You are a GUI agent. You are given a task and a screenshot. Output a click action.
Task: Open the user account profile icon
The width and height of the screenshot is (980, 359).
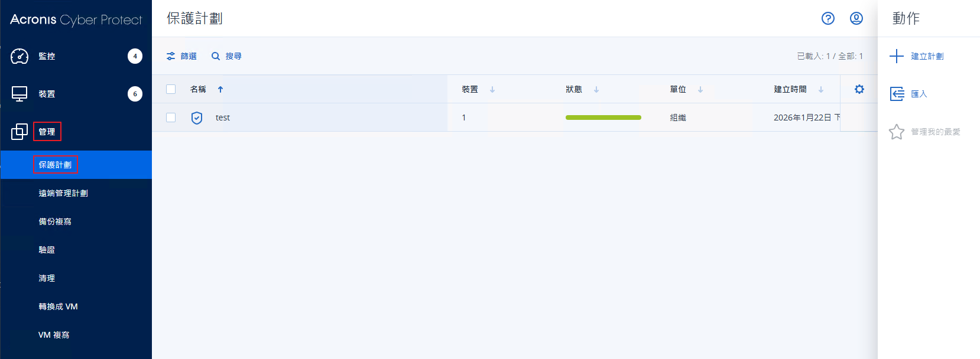click(856, 18)
